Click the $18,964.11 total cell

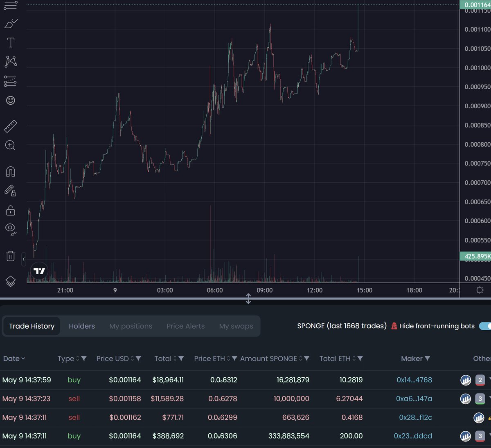coord(168,380)
